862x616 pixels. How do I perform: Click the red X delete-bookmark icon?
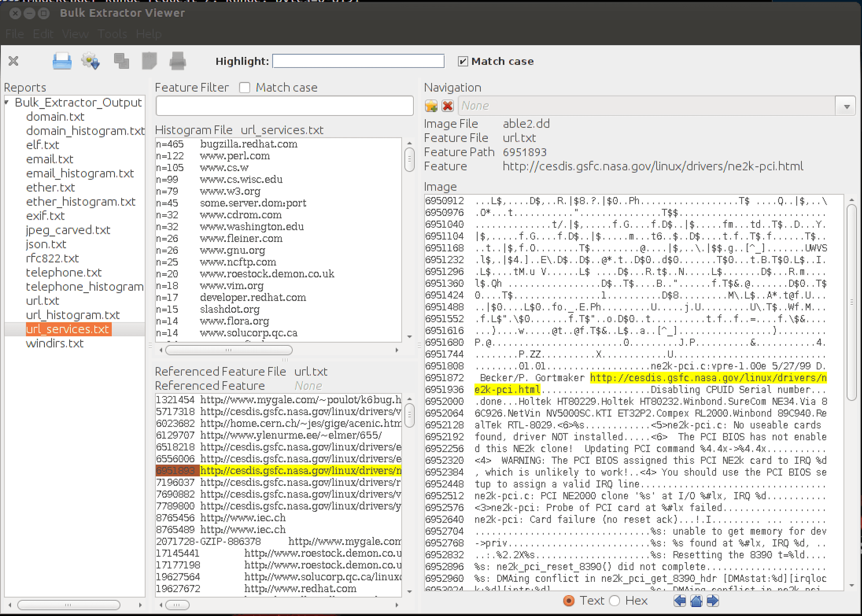[x=448, y=106]
